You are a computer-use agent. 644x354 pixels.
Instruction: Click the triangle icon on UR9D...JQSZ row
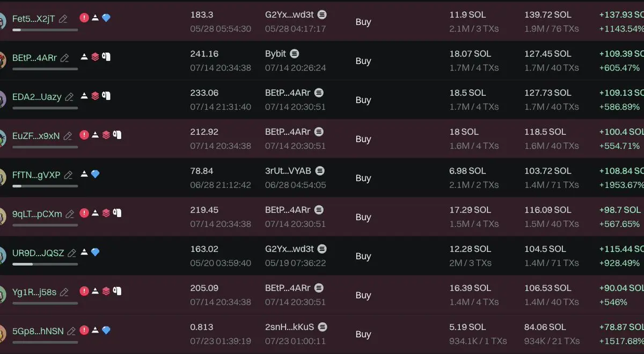click(x=84, y=252)
